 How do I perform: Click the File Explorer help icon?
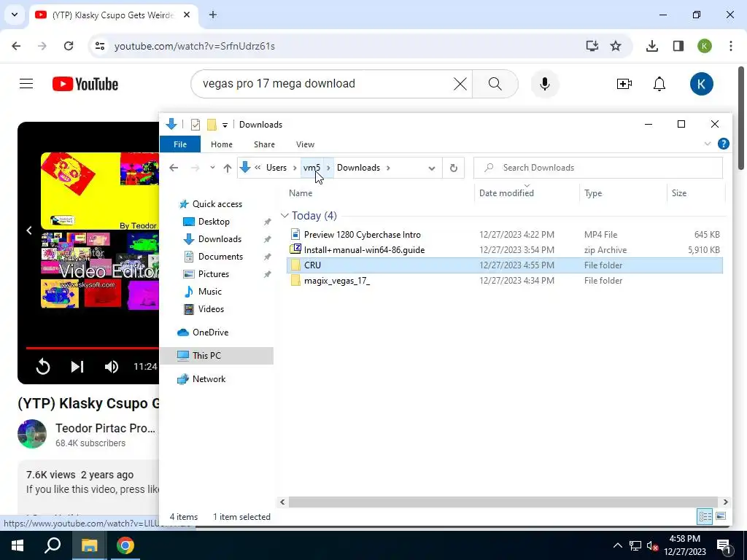click(723, 144)
